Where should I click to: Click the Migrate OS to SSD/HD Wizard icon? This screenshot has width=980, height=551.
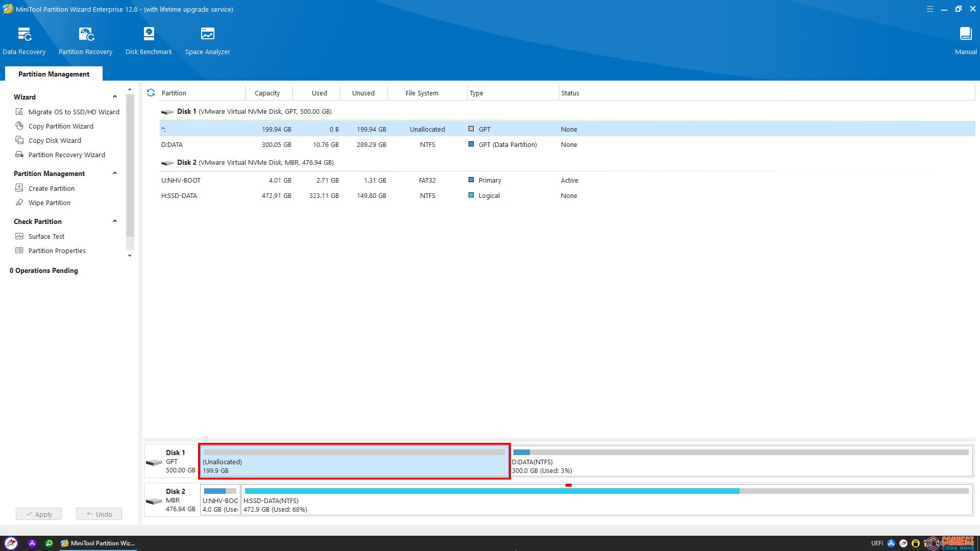19,112
